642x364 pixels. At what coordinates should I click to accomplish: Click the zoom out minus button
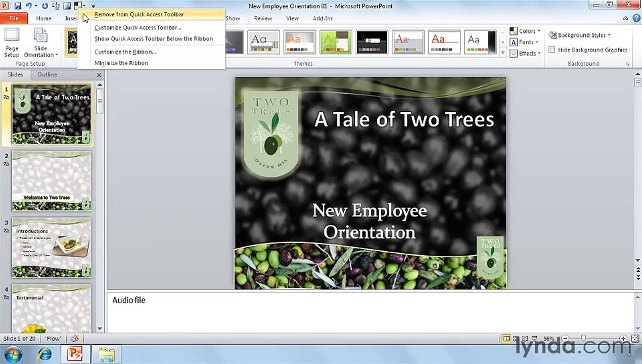[x=565, y=339]
